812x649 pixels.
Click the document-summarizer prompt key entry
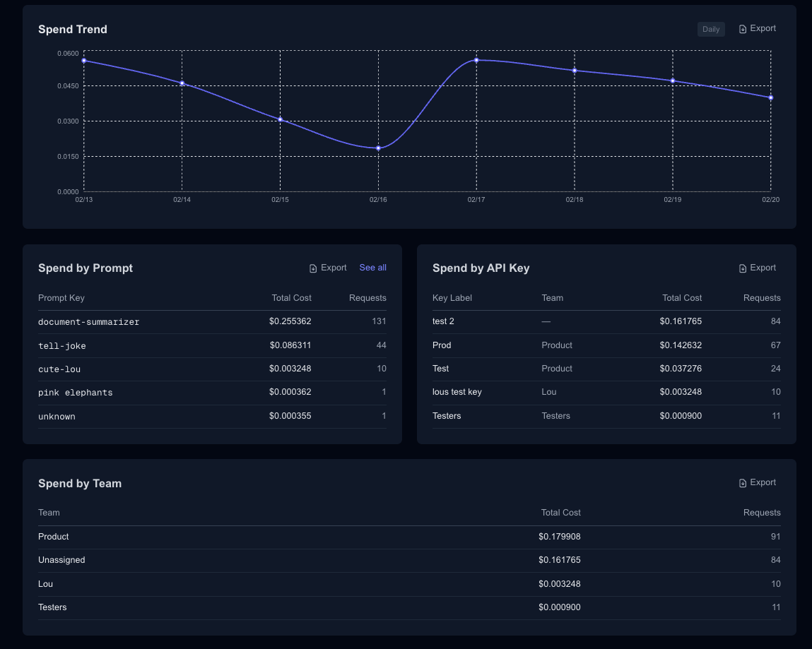click(x=88, y=321)
